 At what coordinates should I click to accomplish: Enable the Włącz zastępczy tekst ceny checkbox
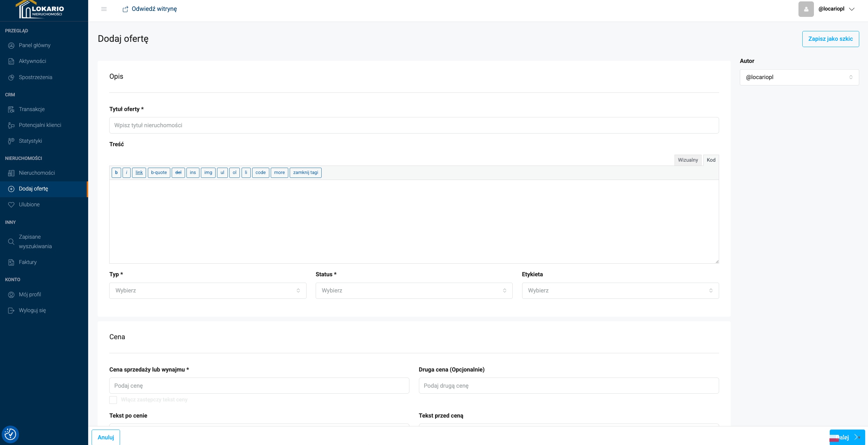[113, 400]
